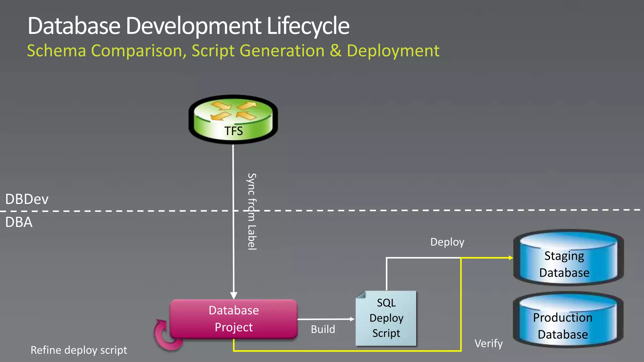Click the "Verify" label

click(x=488, y=343)
